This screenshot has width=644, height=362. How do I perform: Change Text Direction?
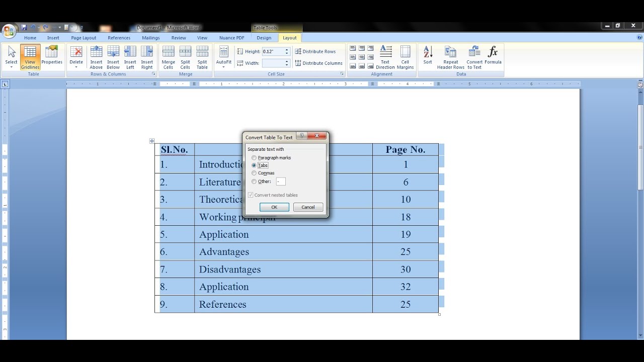tap(385, 58)
